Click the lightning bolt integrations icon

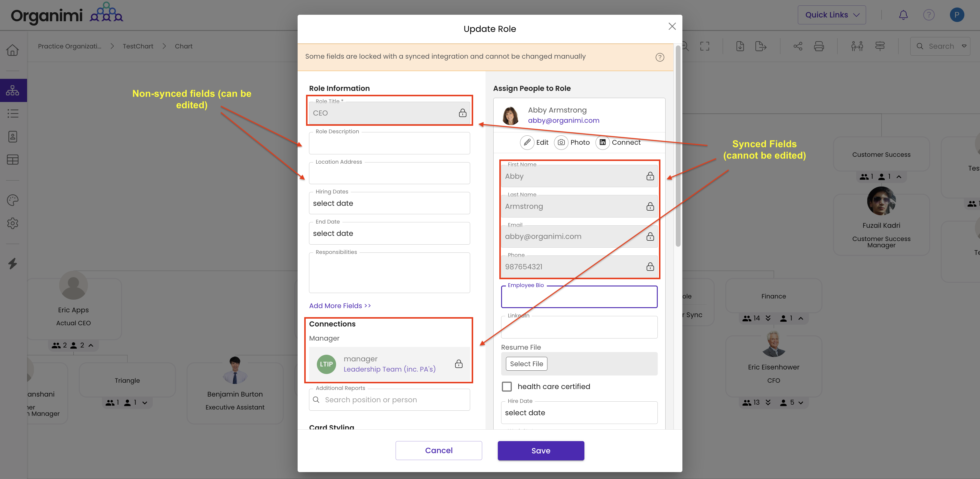[13, 264]
